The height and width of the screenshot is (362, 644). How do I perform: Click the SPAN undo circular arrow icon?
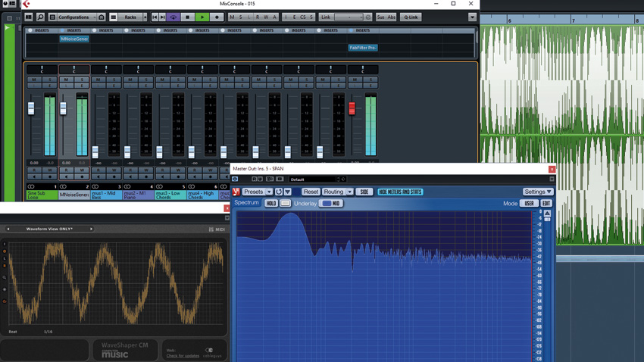(279, 192)
